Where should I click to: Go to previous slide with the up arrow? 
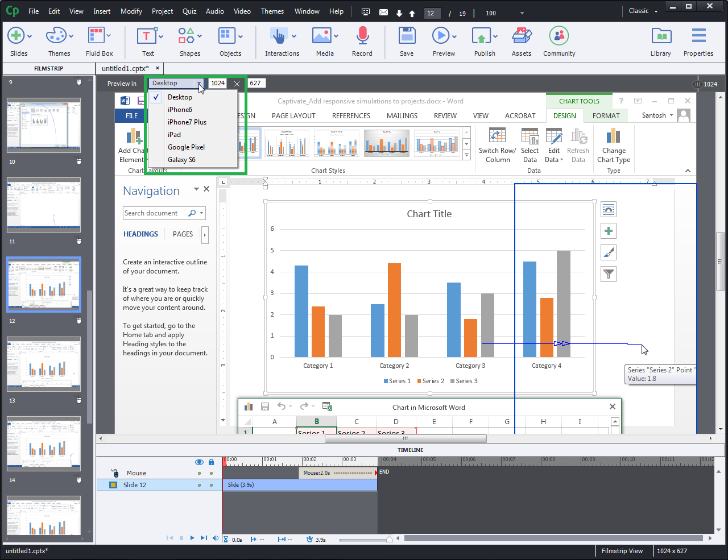[x=412, y=13]
